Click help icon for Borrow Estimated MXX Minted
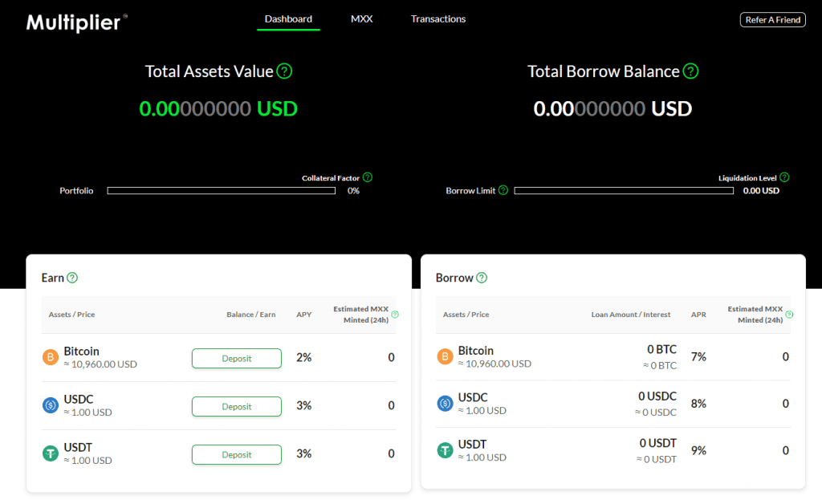Viewport: 822px width, 504px height. coord(790,315)
